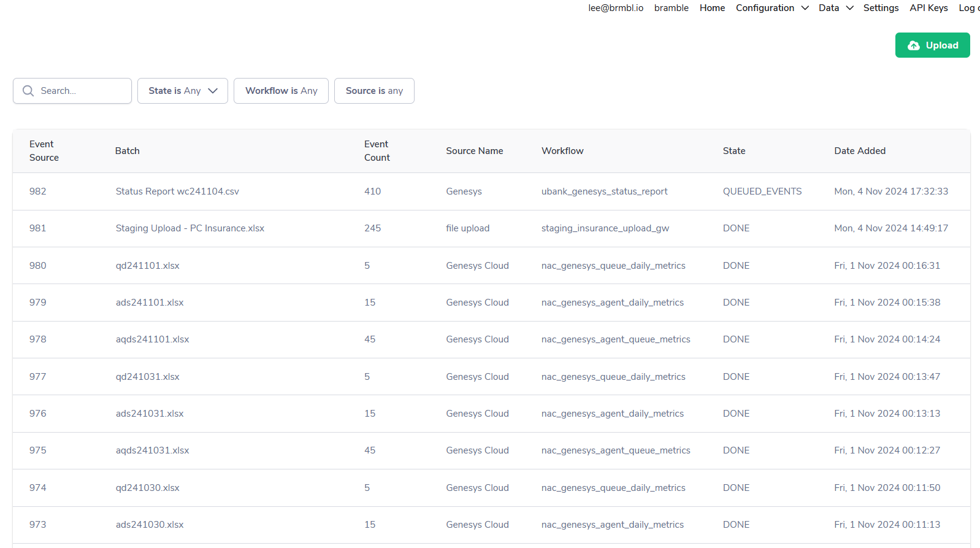Click the Date Added column header
This screenshot has width=980, height=548.
860,151
